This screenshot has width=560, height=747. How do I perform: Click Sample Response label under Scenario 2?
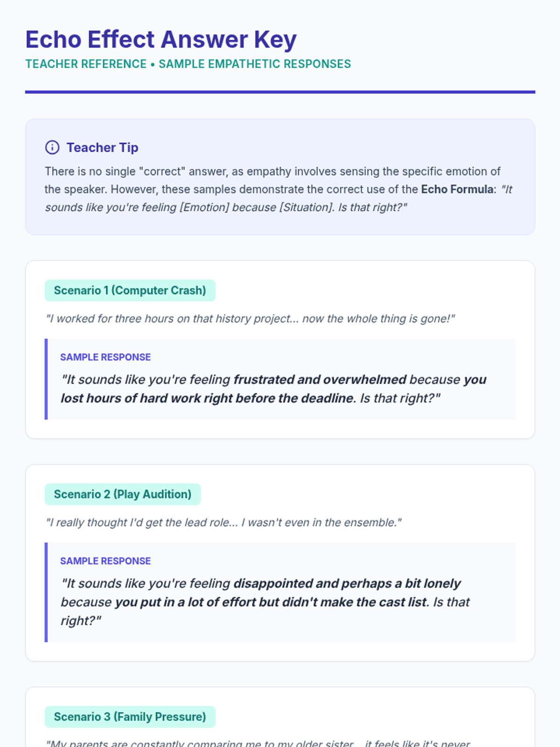105,561
